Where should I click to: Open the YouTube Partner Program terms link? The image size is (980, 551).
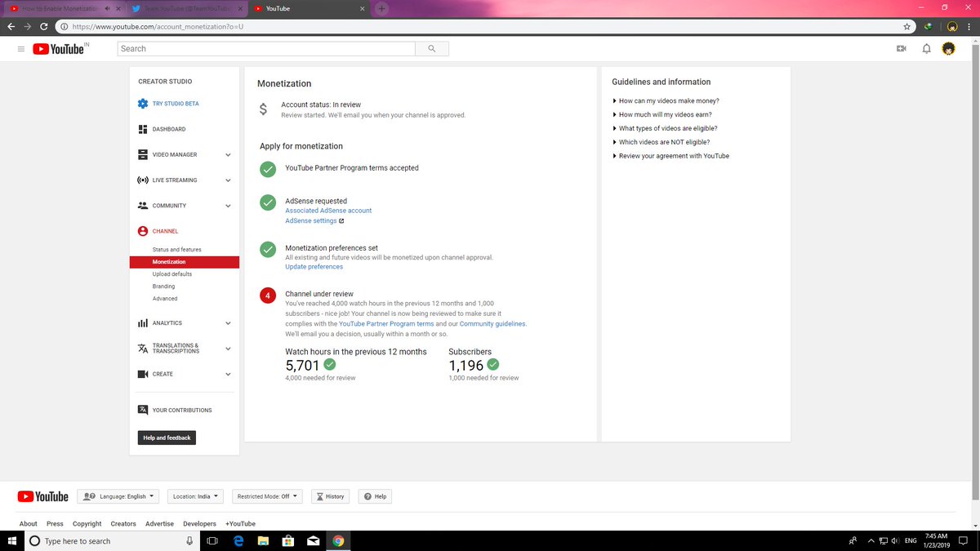tap(386, 324)
